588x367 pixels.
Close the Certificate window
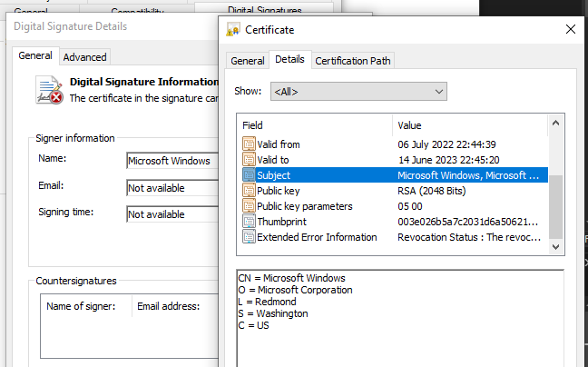tap(571, 29)
